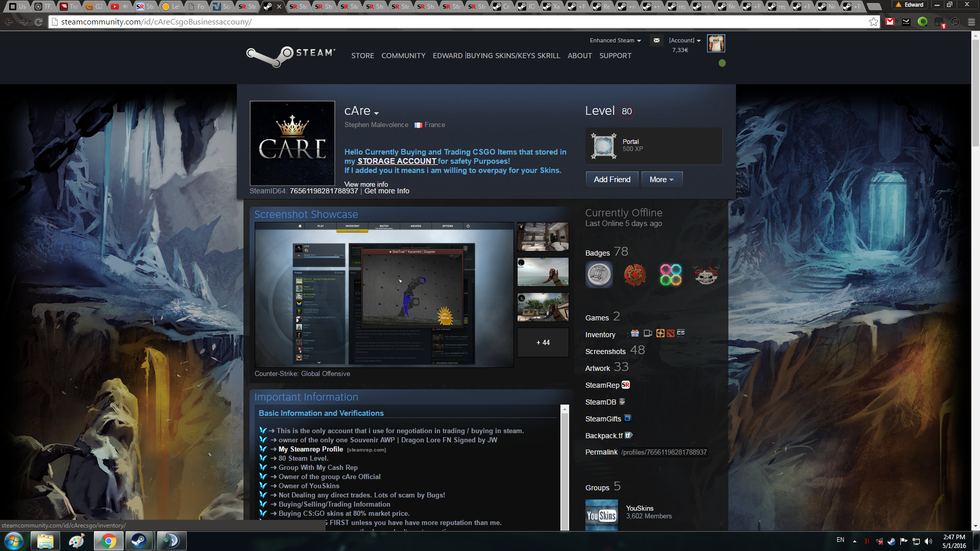Click the Important Information scrollbar up arrow
This screenshot has width=980, height=551.
pyautogui.click(x=565, y=409)
